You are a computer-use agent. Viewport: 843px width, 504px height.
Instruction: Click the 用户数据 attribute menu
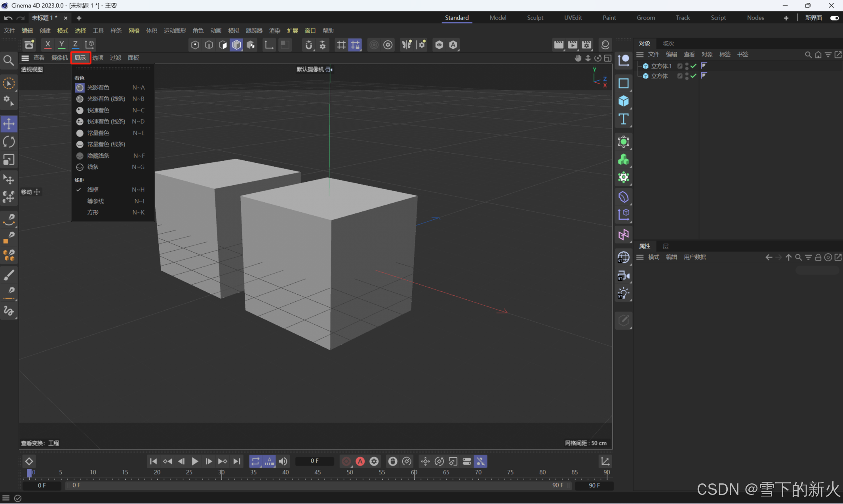coord(695,257)
